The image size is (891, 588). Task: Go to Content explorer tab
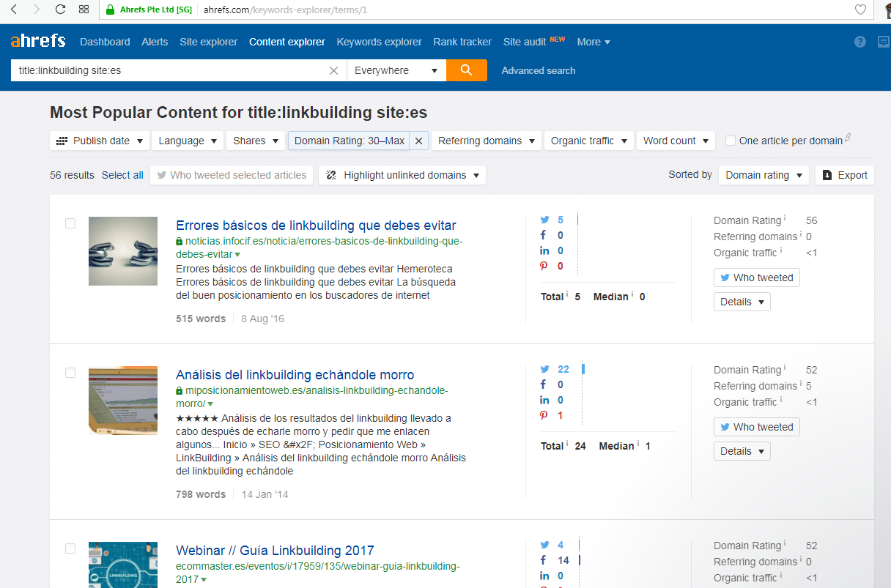(287, 42)
